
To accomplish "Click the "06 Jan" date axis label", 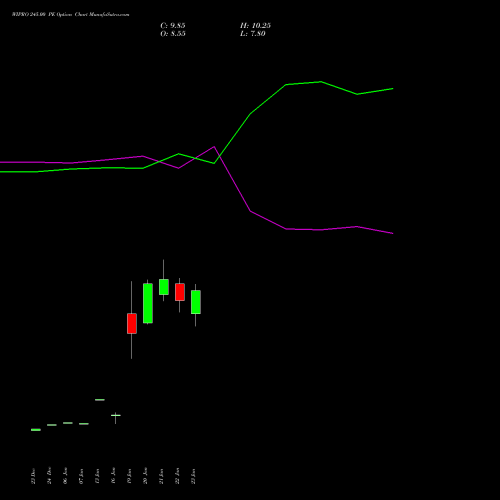I will [x=65, y=476].
